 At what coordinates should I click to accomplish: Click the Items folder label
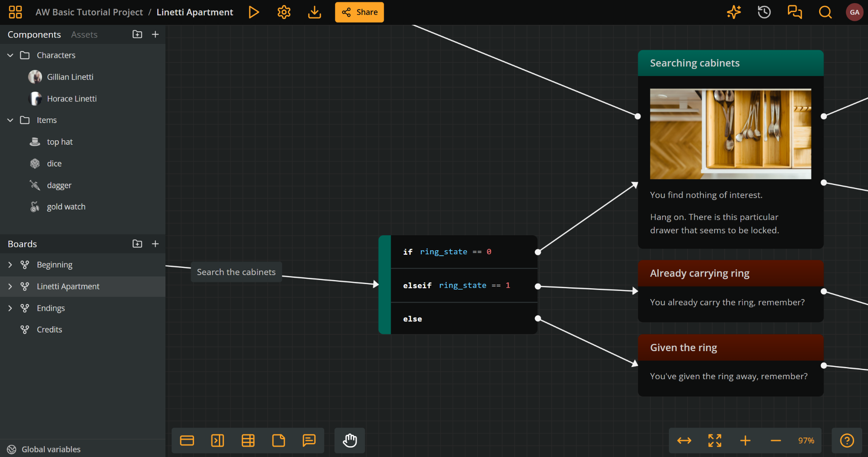click(x=47, y=120)
